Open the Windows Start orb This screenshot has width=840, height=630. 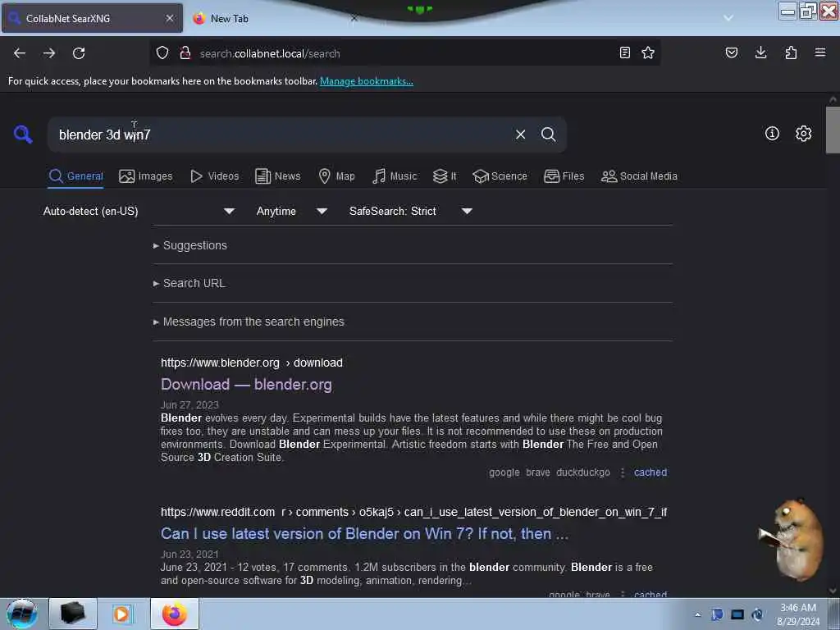(22, 614)
